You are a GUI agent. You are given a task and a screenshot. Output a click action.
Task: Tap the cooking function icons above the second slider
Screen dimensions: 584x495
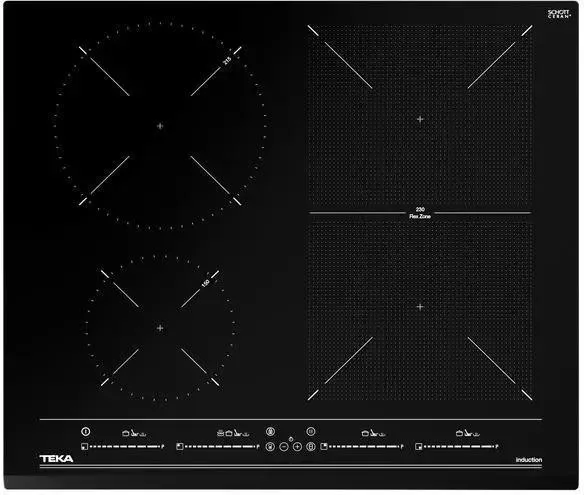(233, 433)
